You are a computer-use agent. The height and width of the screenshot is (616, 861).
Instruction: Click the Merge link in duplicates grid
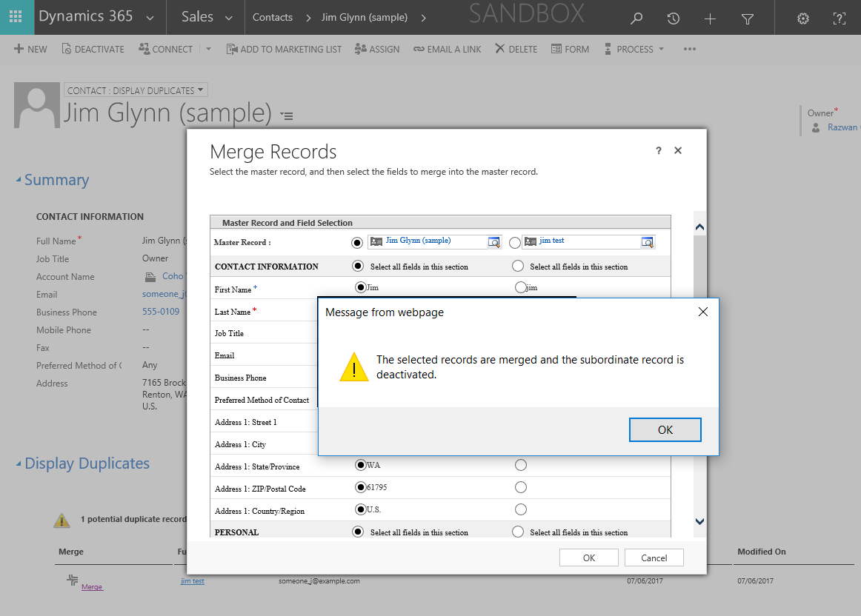(x=92, y=587)
